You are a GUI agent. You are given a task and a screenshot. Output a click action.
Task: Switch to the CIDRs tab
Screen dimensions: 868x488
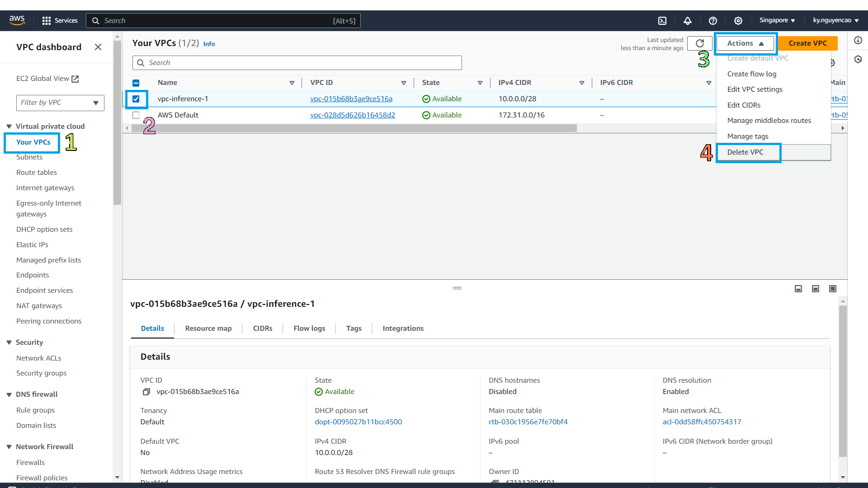tap(263, 328)
